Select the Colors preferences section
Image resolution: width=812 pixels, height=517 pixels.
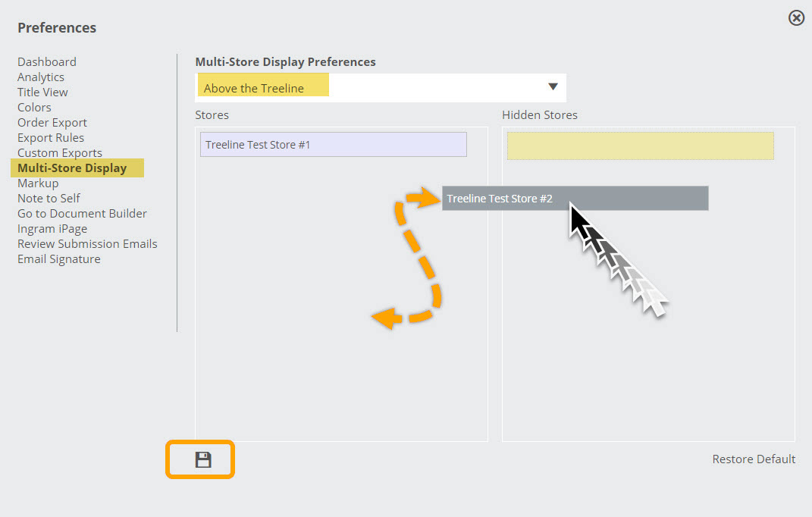click(x=34, y=107)
